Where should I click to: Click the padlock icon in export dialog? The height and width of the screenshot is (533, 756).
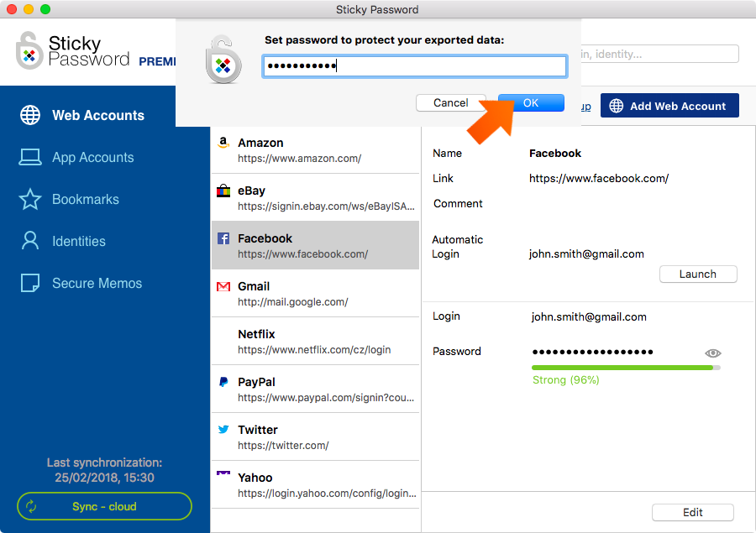[223, 60]
